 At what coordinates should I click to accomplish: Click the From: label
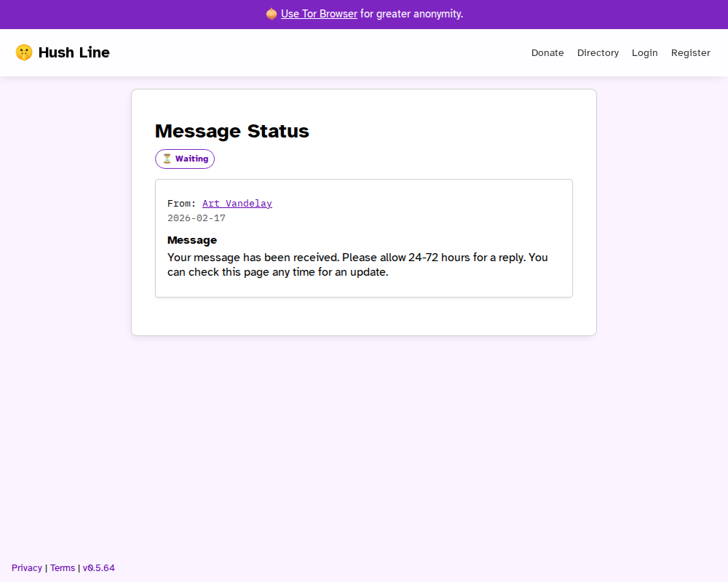tap(181, 204)
